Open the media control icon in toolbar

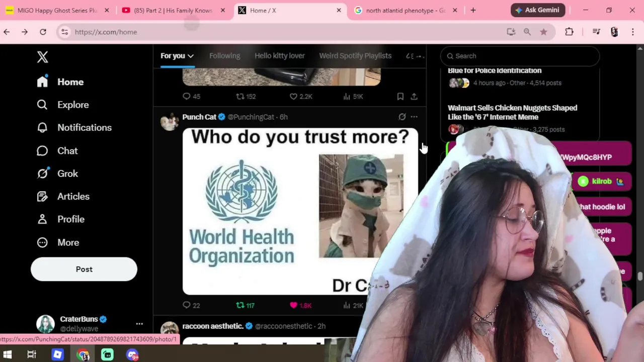pyautogui.click(x=596, y=32)
